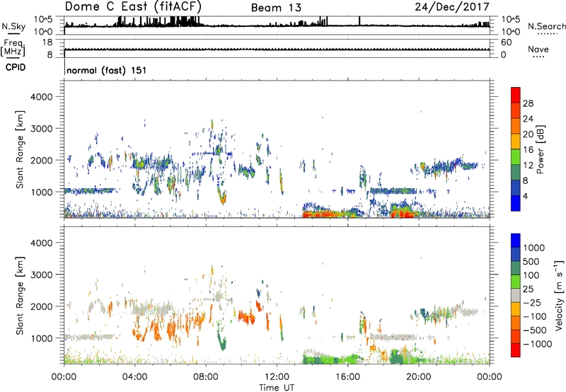Click the "4" label on the Power colorbar

(x=526, y=196)
